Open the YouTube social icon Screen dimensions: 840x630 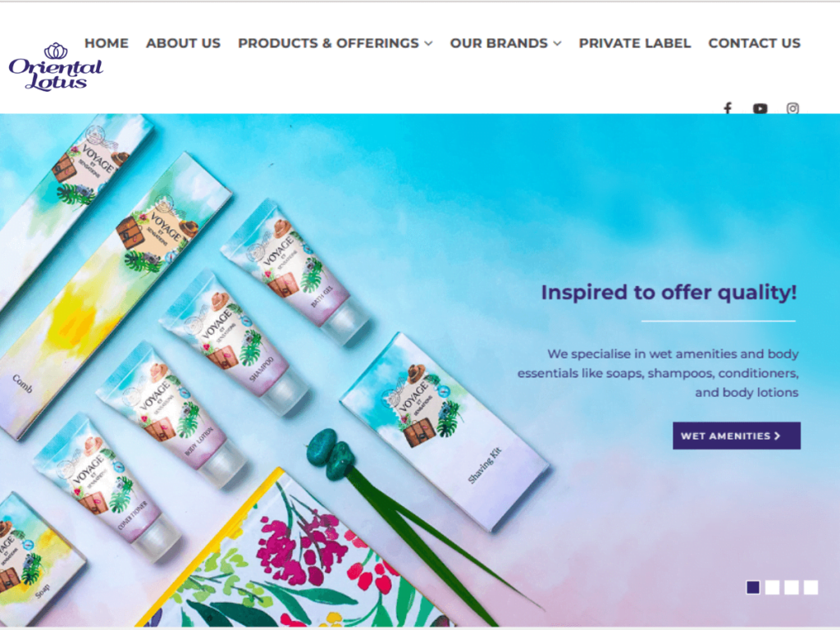(760, 109)
